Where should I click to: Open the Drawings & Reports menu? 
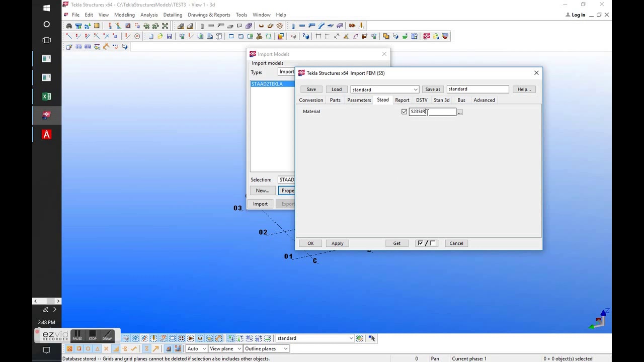209,15
